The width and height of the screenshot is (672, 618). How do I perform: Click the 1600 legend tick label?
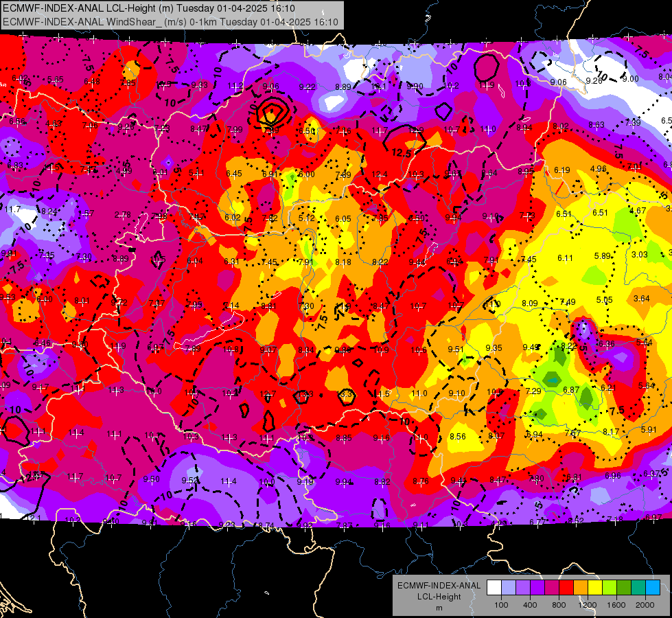coord(616,605)
